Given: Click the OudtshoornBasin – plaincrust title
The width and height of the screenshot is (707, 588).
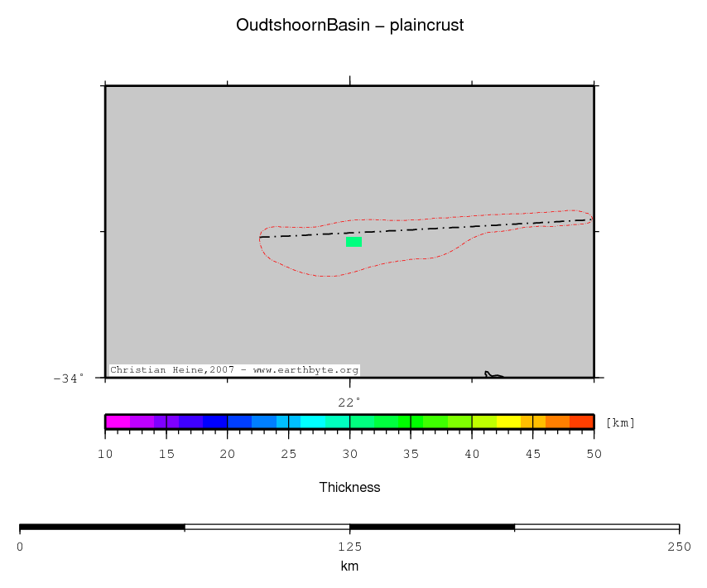Looking at the screenshot, I should (349, 26).
